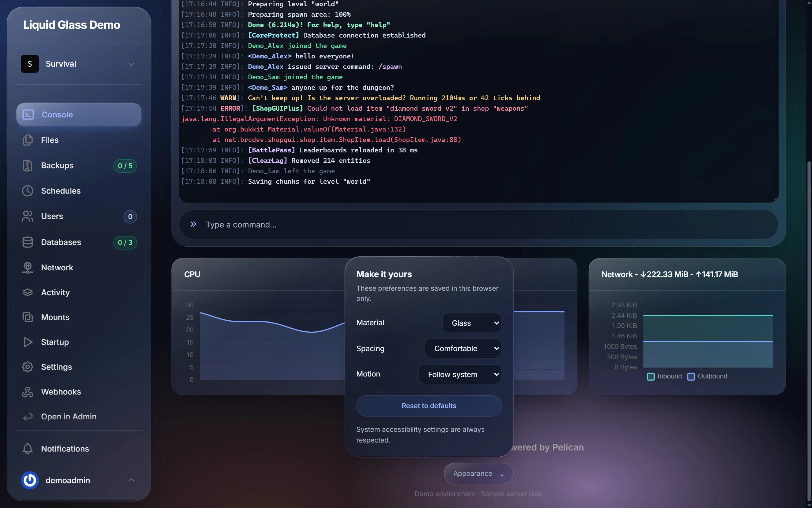Click the Users people icon
This screenshot has height=508, width=812.
click(28, 216)
